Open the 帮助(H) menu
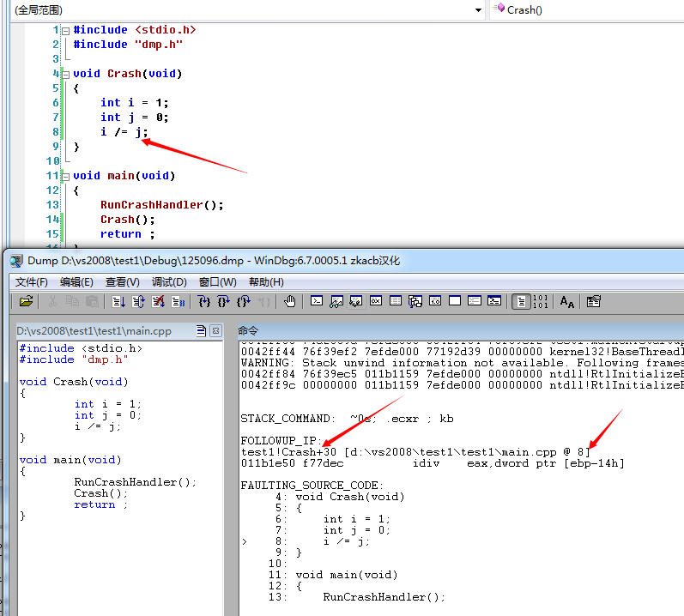 (267, 282)
